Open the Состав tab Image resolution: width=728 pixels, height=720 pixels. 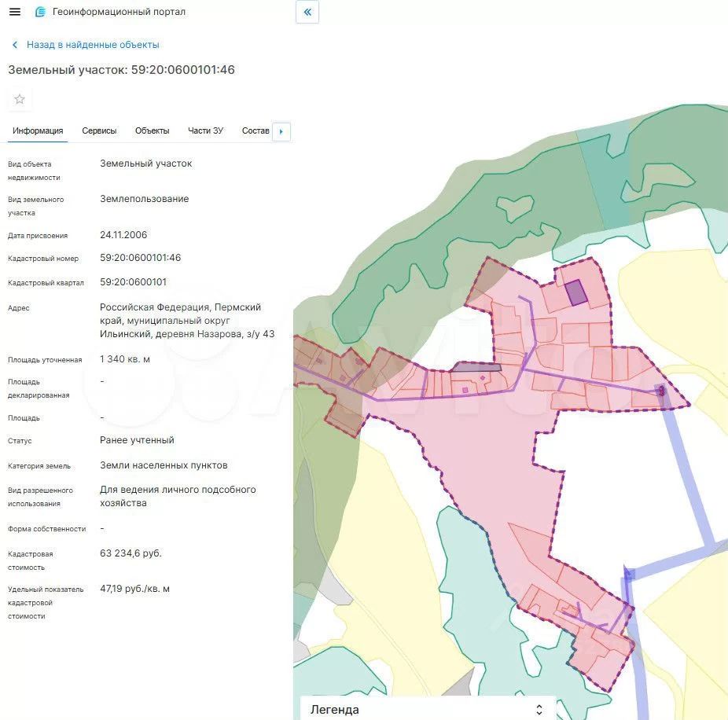click(256, 130)
